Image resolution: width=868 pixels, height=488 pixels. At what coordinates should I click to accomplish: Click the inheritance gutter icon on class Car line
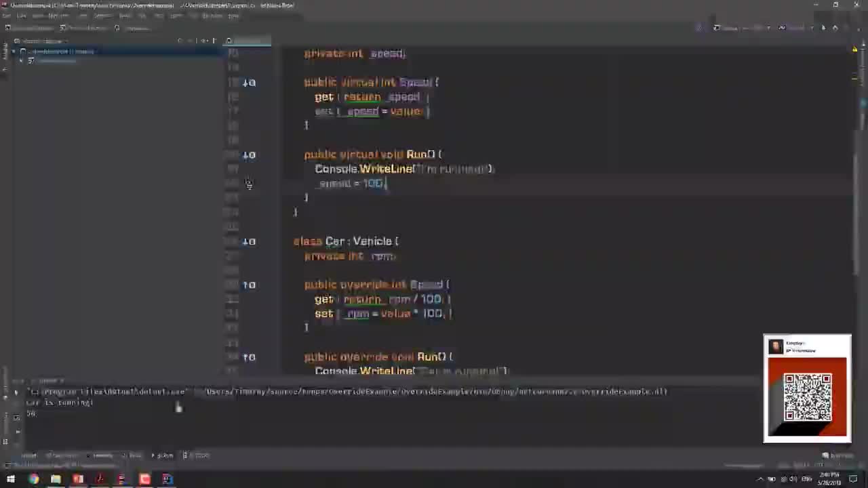tap(249, 242)
